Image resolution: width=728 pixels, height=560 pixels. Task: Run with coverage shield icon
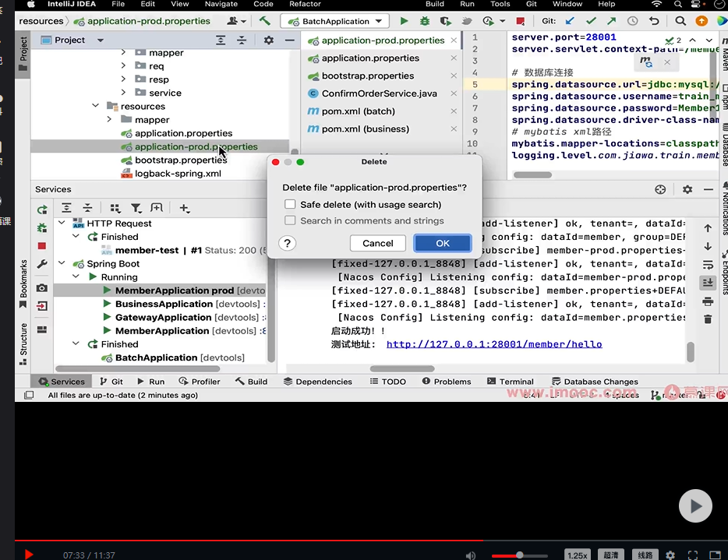(x=445, y=21)
